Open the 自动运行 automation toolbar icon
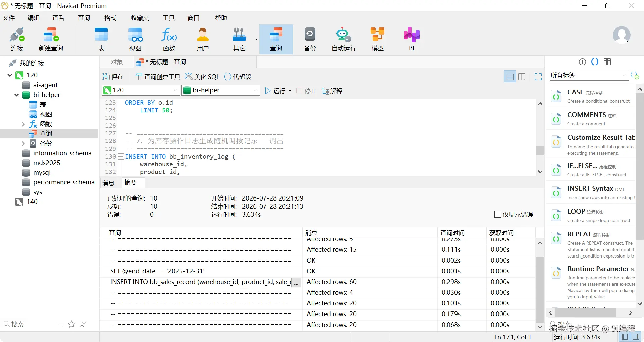The width and height of the screenshot is (644, 342). (344, 39)
